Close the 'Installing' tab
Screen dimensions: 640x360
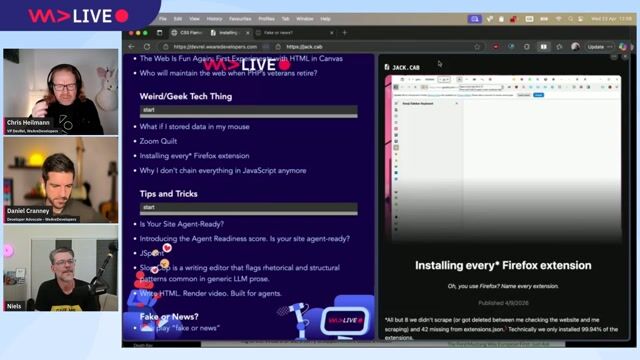click(x=247, y=33)
